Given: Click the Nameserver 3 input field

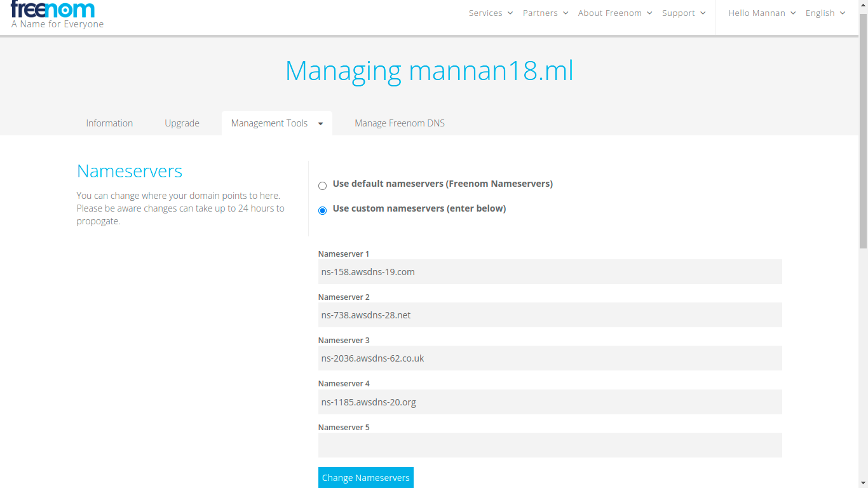Looking at the screenshot, I should 550,358.
